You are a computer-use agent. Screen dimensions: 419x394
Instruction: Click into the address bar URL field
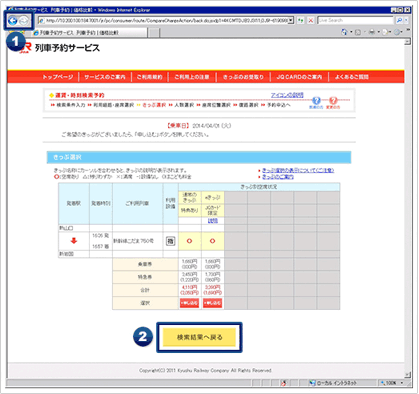tap(163, 21)
